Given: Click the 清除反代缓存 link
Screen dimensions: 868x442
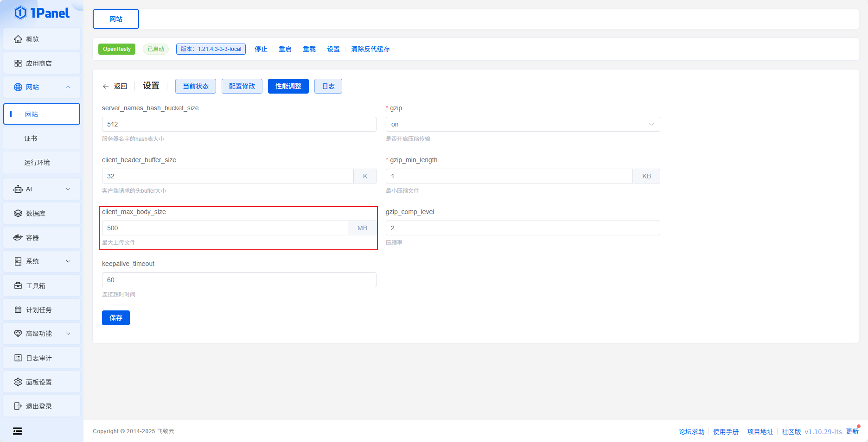Looking at the screenshot, I should 370,49.
